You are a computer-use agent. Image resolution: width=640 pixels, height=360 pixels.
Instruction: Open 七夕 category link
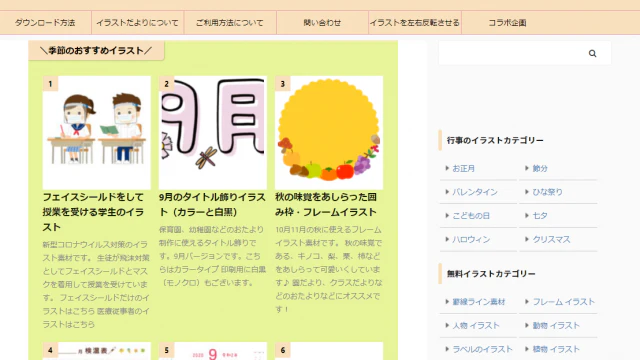pyautogui.click(x=540, y=216)
